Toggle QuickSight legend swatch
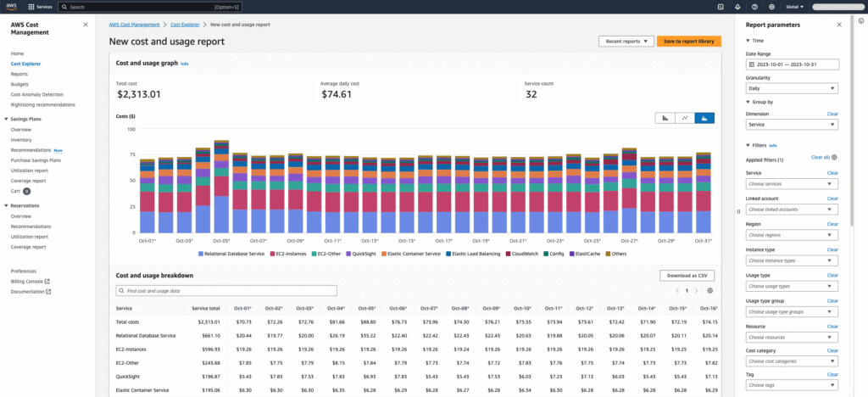Screen dimensions: 868x397 click(348, 254)
